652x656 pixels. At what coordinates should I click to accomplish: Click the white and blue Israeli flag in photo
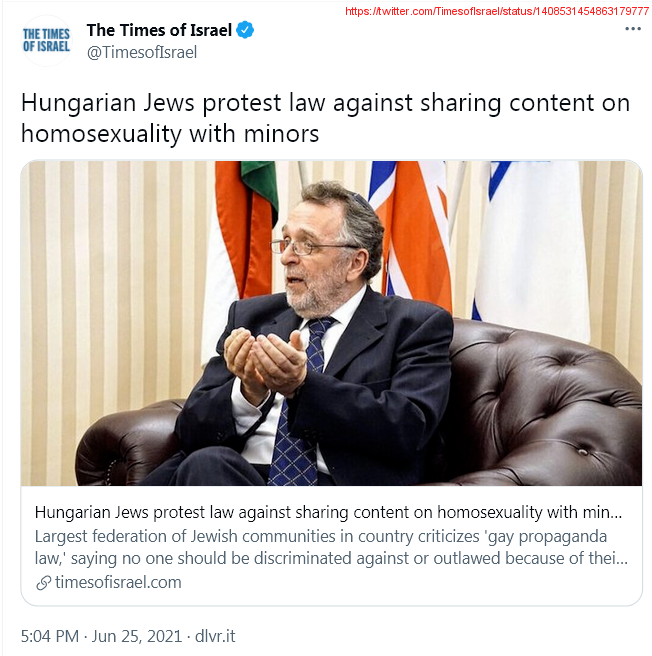(x=531, y=247)
